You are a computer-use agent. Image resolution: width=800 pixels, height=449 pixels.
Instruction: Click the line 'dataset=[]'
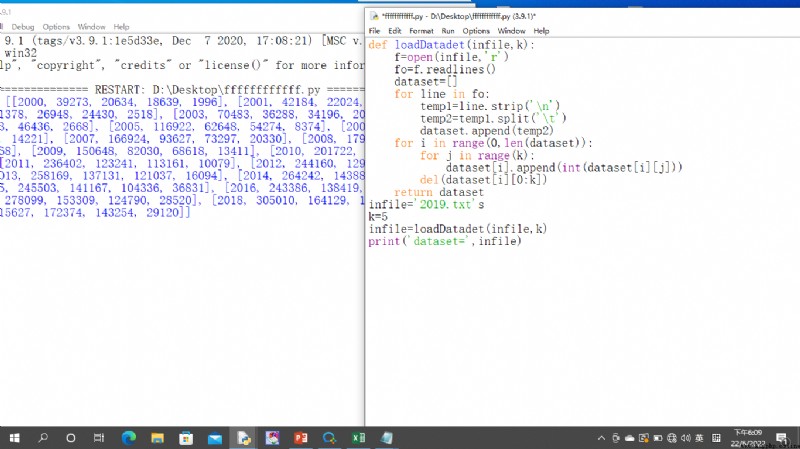point(426,82)
